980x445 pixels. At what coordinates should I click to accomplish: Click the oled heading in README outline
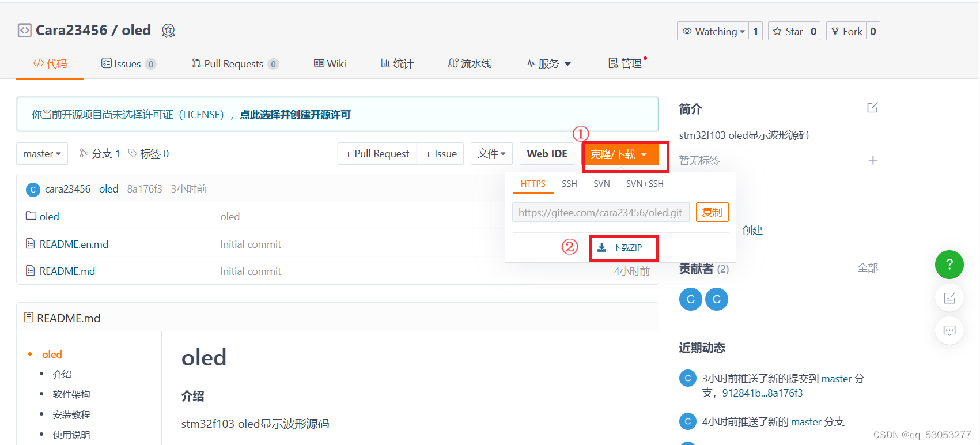[x=52, y=355]
